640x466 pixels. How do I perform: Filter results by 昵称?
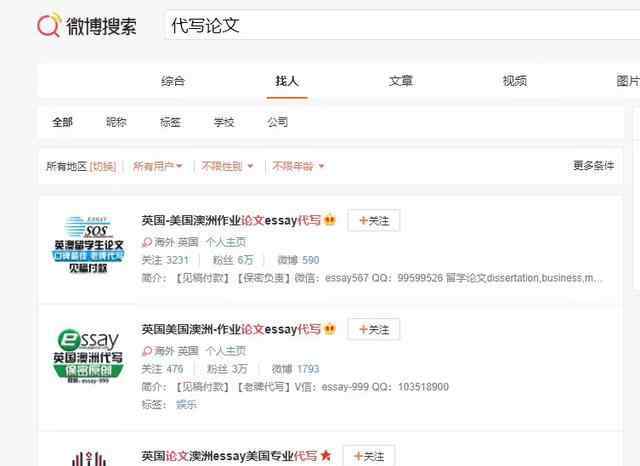pos(116,122)
